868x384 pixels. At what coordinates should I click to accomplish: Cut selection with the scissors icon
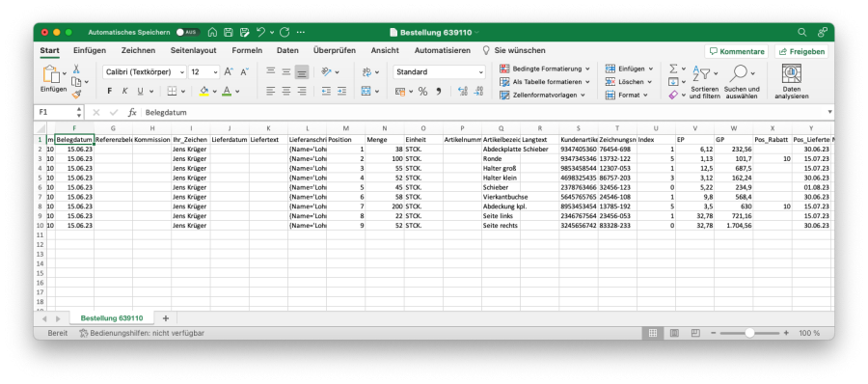point(76,69)
